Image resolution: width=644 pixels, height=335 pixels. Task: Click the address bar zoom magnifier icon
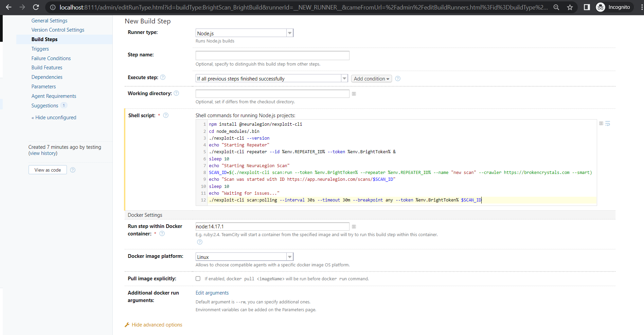[556, 7]
